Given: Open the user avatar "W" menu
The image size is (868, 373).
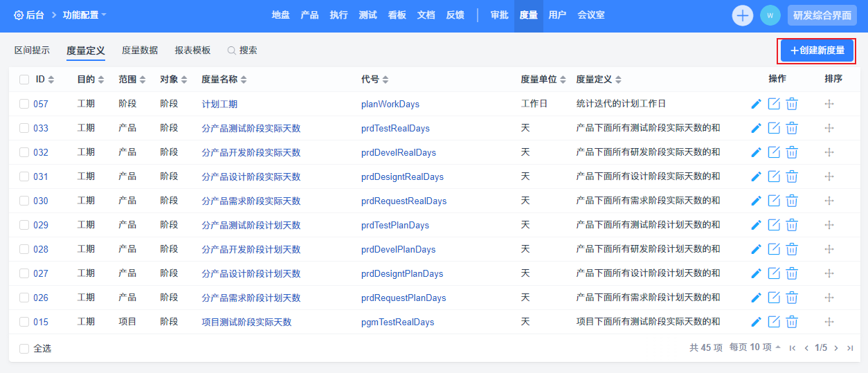Looking at the screenshot, I should click(x=770, y=16).
